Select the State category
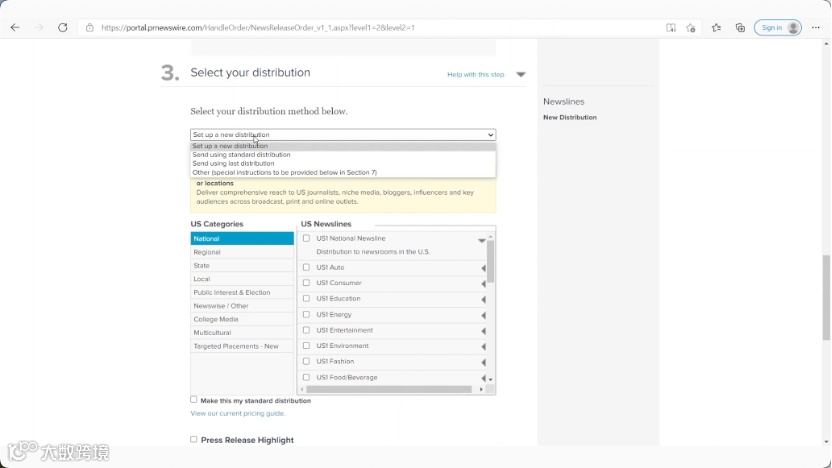The width and height of the screenshot is (832, 468). [x=242, y=265]
